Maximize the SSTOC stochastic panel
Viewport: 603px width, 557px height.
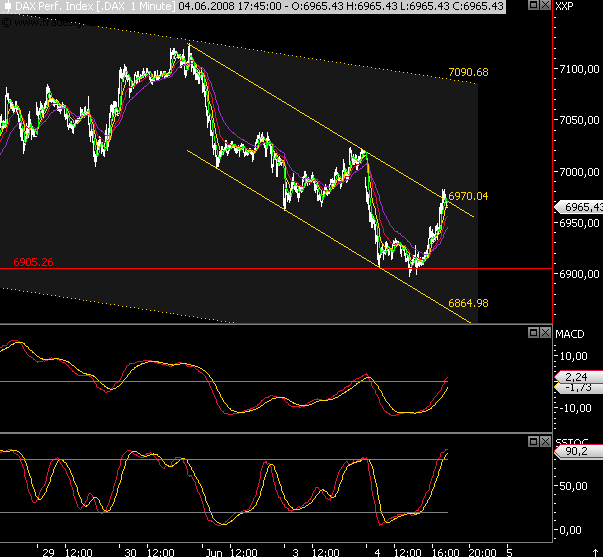point(533,441)
